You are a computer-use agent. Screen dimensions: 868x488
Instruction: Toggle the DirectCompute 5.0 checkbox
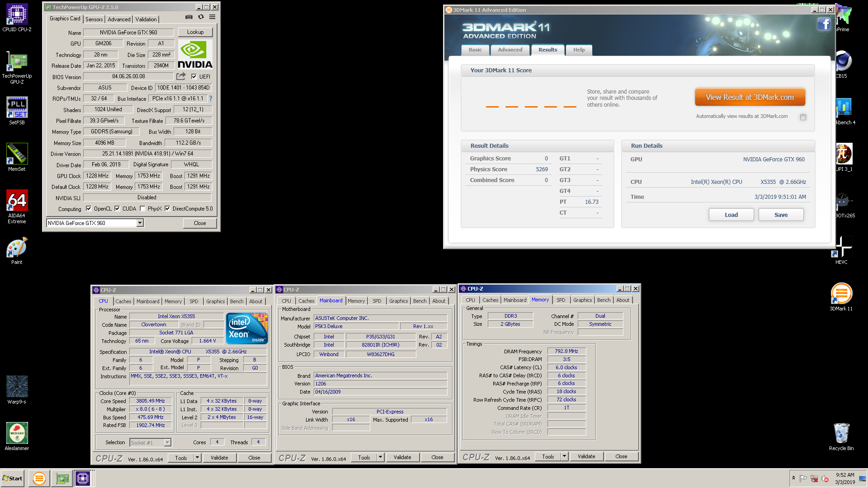[167, 209]
